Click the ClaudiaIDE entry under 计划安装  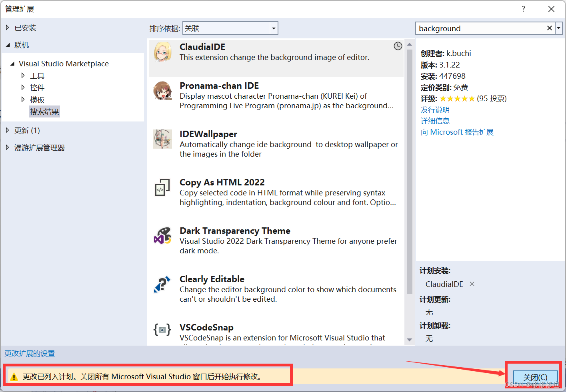444,284
